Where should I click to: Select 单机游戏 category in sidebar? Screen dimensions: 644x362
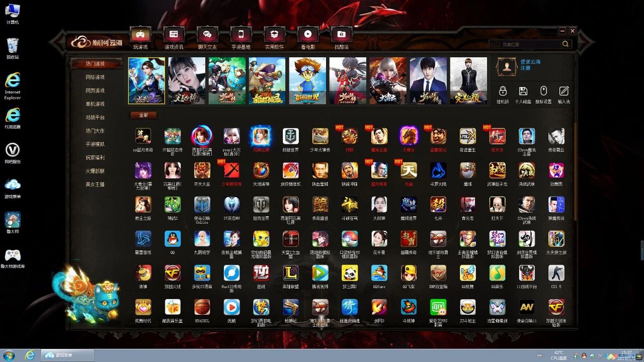pyautogui.click(x=96, y=104)
